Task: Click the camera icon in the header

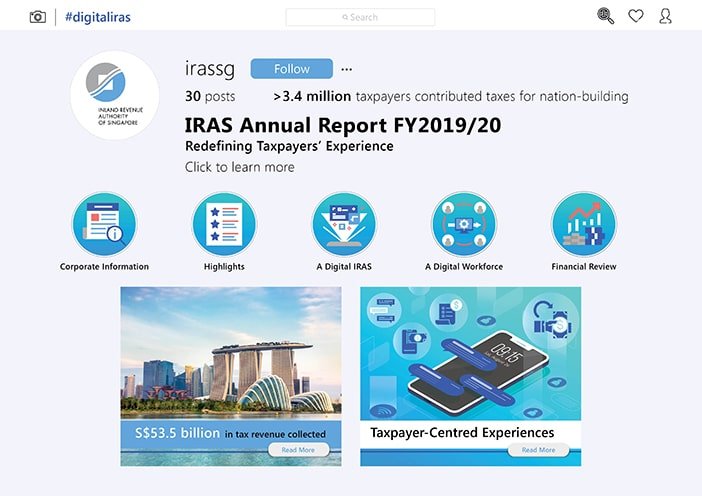Action: (x=37, y=17)
